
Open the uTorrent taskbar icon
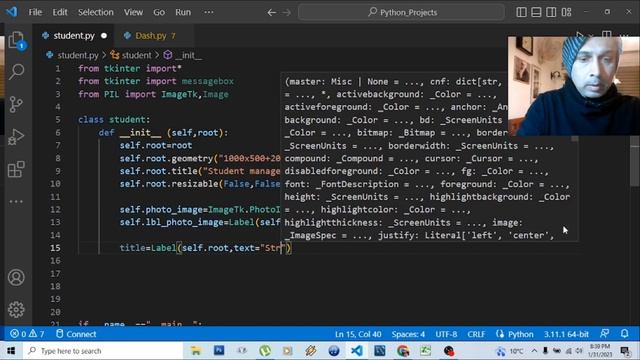[265, 351]
